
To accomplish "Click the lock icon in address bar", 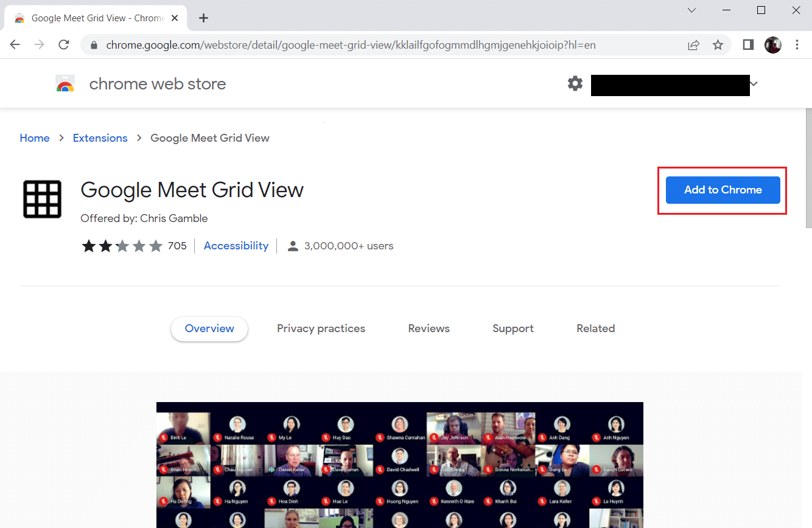I will (94, 45).
